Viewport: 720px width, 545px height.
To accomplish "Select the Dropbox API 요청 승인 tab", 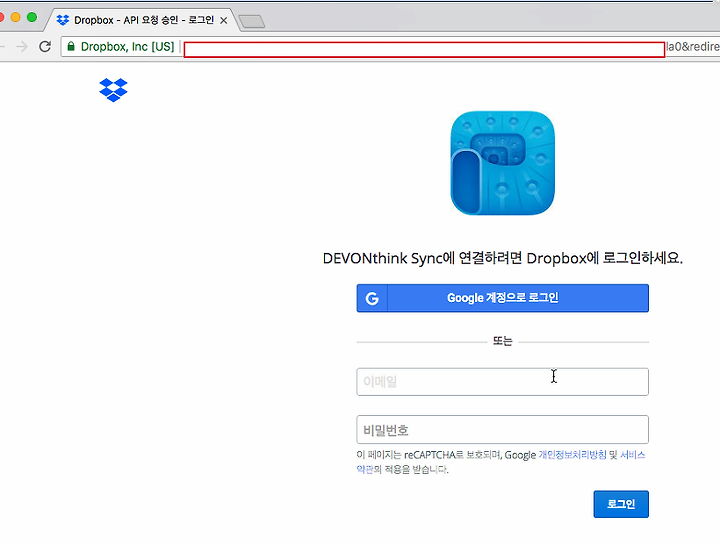I will point(144,20).
